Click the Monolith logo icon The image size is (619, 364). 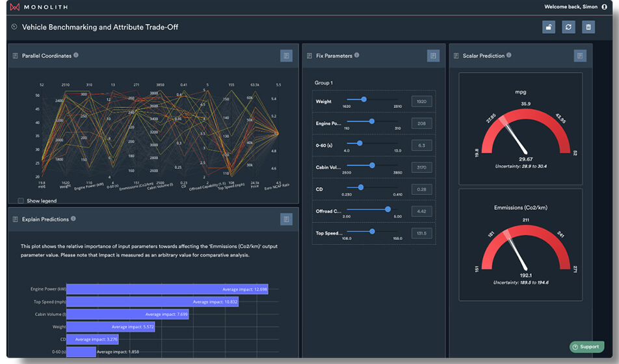[14, 6]
